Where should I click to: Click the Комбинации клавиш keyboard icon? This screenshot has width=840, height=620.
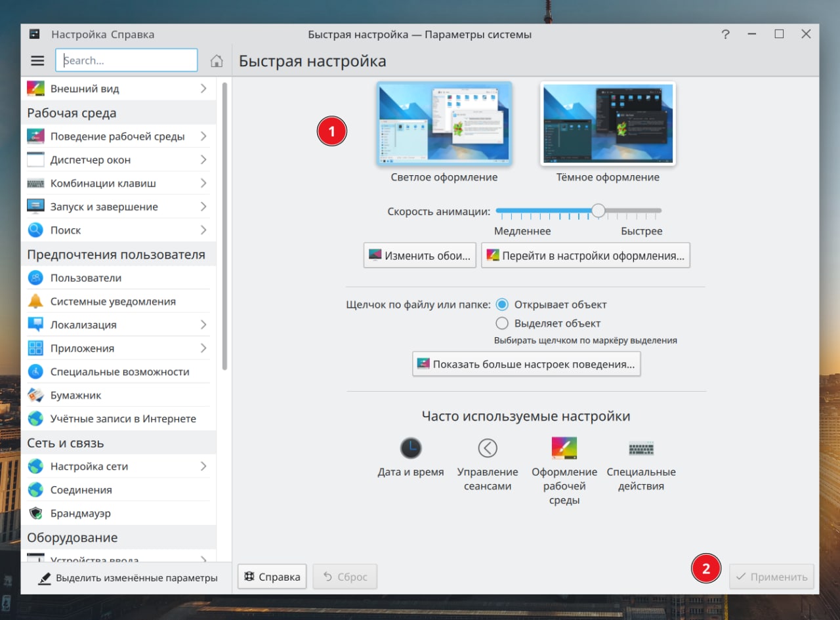pyautogui.click(x=35, y=183)
